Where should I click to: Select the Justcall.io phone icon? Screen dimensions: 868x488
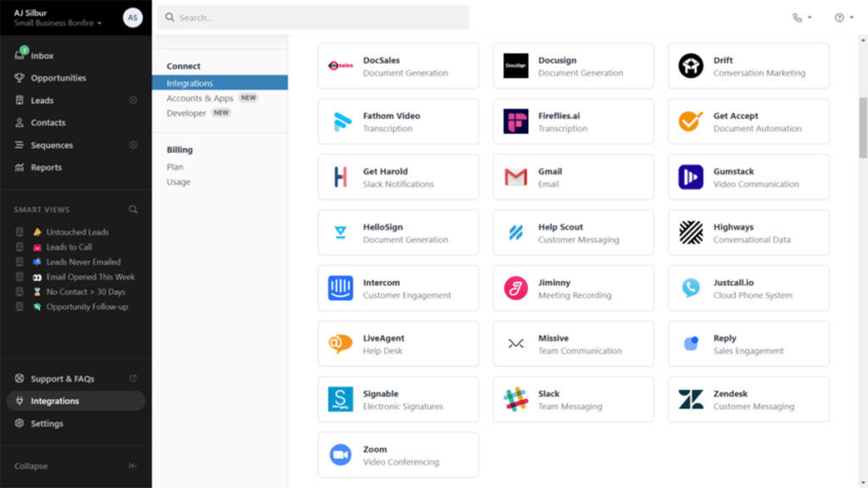(x=690, y=288)
